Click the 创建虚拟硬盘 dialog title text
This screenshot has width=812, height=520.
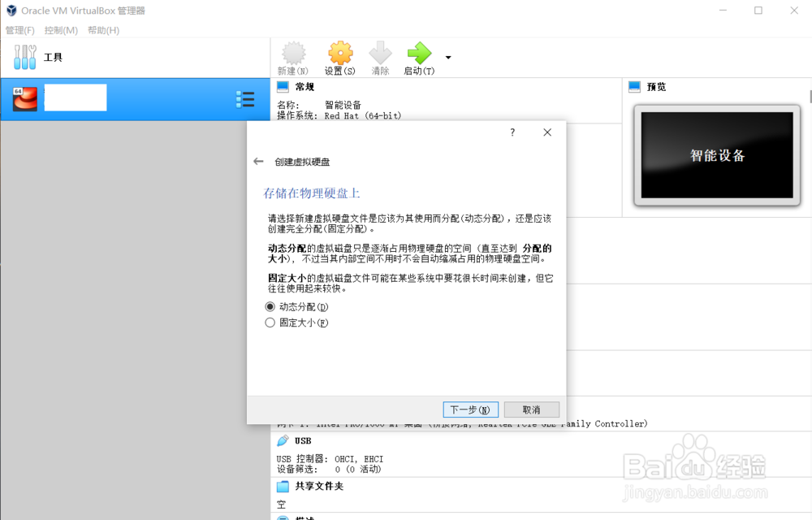click(x=302, y=162)
